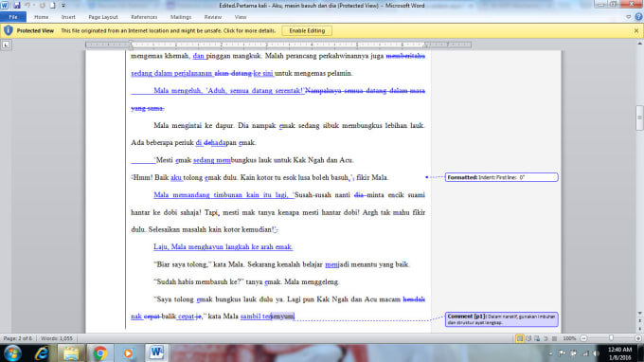This screenshot has height=362, width=644.
Task: Click the inserted text 'Laju, Mala menghayun langkah ke arah emak.'
Action: click(x=223, y=246)
